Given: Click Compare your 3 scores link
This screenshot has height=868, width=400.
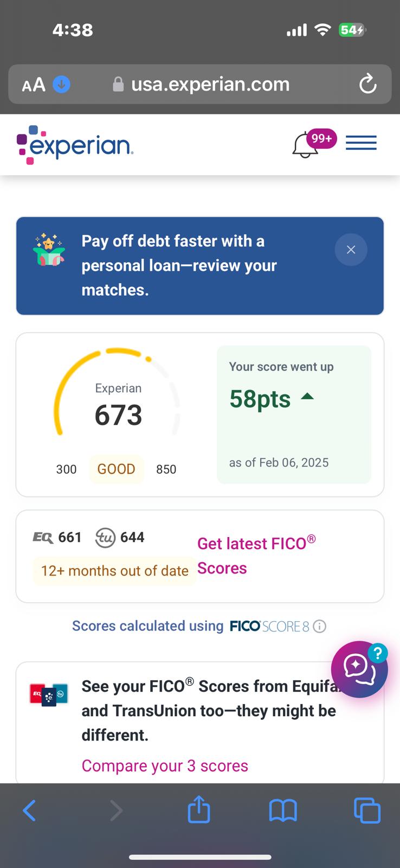Looking at the screenshot, I should pyautogui.click(x=165, y=765).
